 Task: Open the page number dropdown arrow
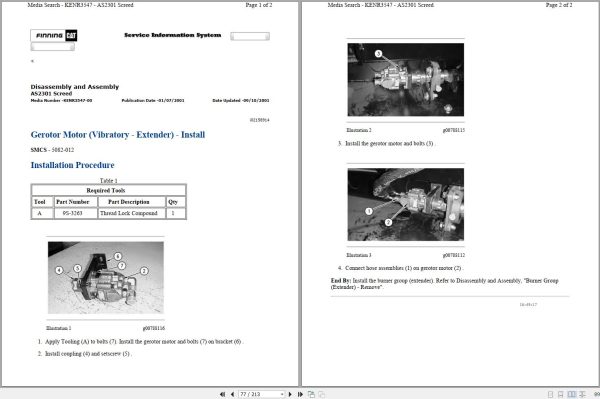[282, 394]
